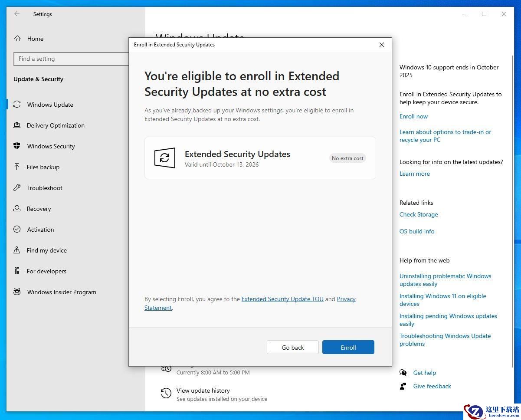The width and height of the screenshot is (521, 420).
Task: Click Currently 8:00 AM to 5:00 PM text
Action: pyautogui.click(x=213, y=372)
